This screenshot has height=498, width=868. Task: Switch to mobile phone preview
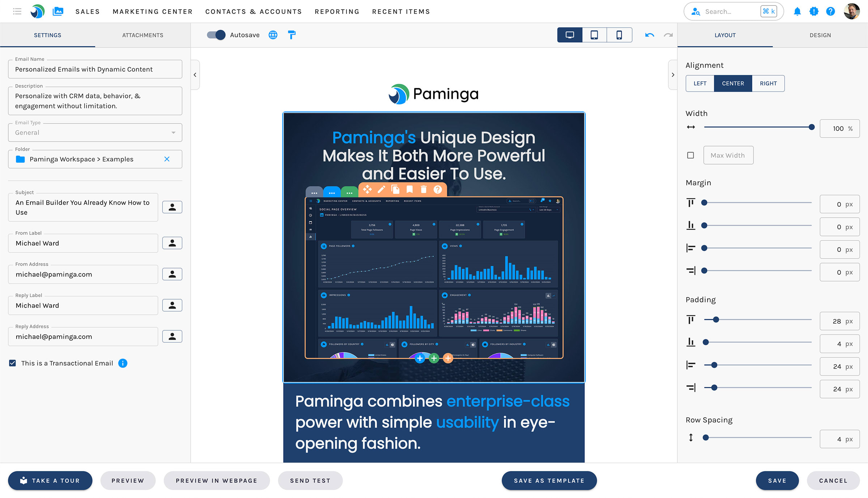point(619,35)
